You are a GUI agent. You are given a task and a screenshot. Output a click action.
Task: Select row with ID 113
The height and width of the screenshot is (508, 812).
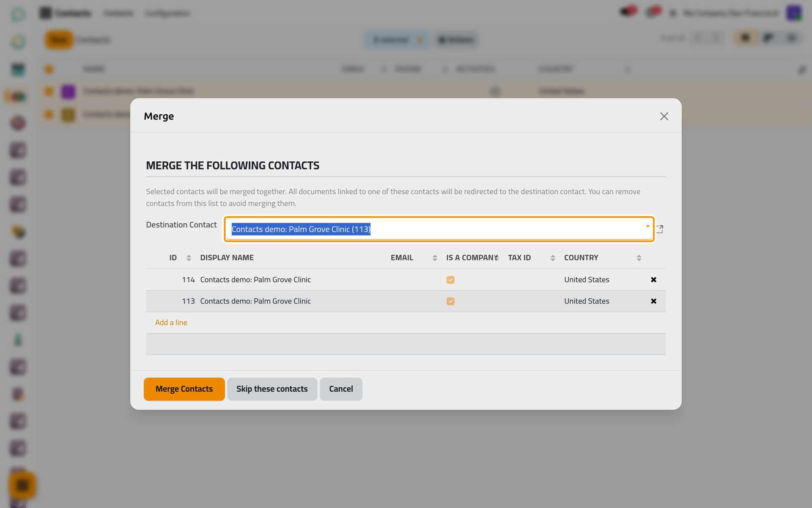click(x=406, y=301)
